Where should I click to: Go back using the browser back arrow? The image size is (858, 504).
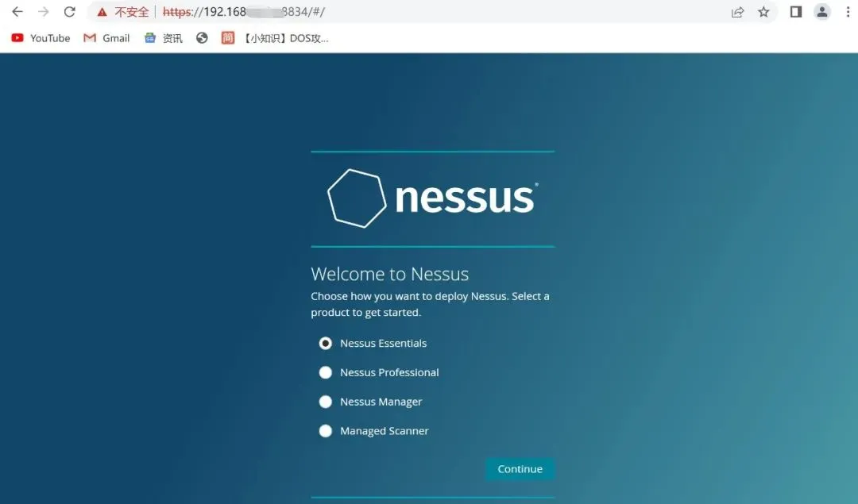[x=17, y=11]
